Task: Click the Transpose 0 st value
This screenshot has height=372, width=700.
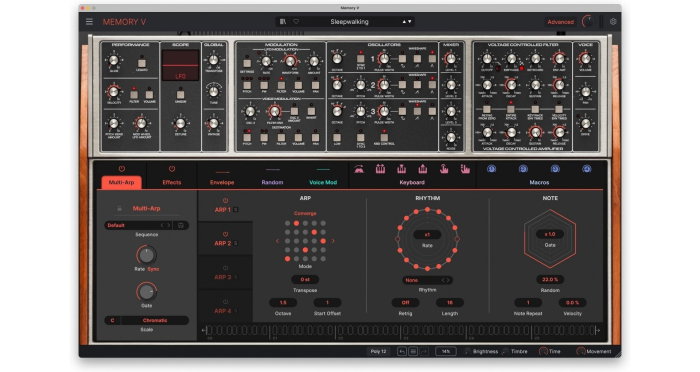Action: pyautogui.click(x=305, y=280)
